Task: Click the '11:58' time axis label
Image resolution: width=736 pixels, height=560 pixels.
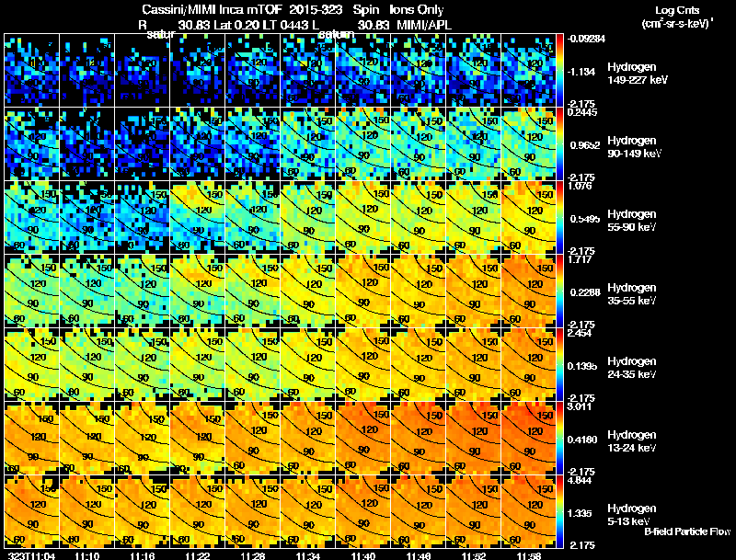Action: pos(529,555)
